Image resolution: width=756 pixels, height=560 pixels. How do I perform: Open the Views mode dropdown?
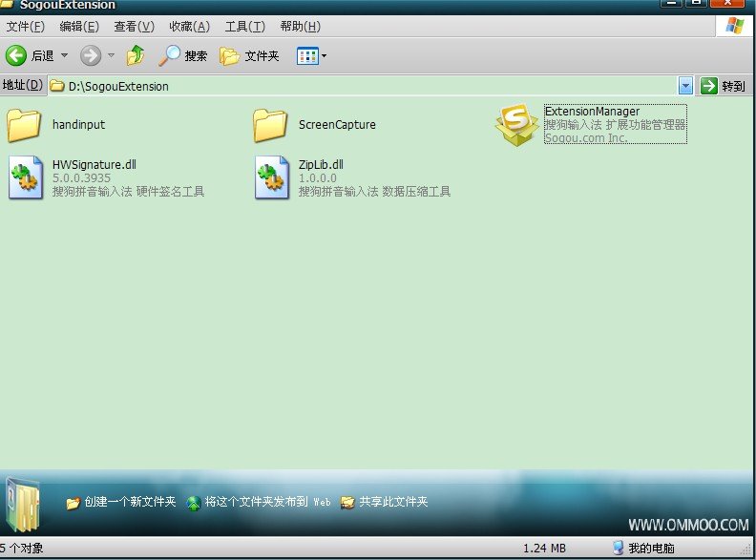pos(312,56)
